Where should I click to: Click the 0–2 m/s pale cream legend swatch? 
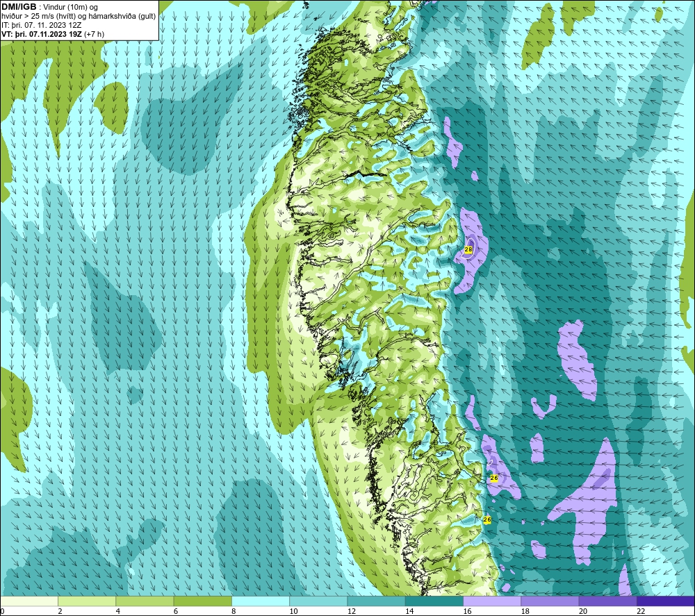tap(29, 601)
